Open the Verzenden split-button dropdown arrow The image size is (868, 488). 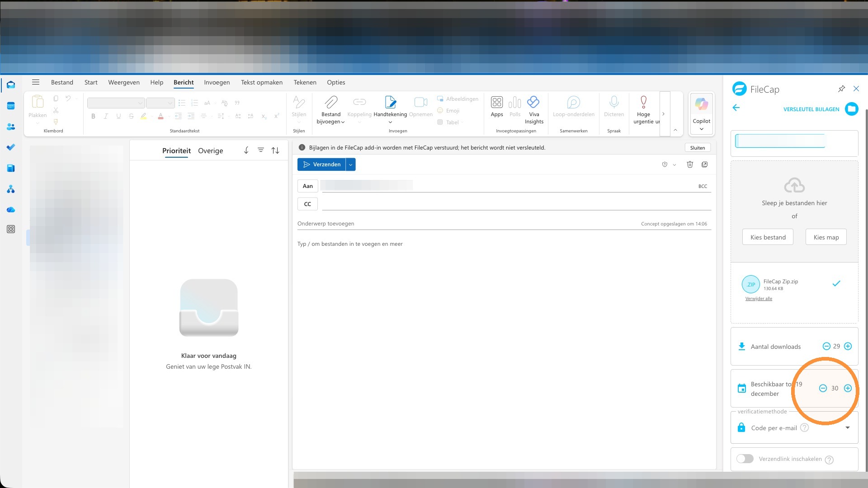[350, 164]
